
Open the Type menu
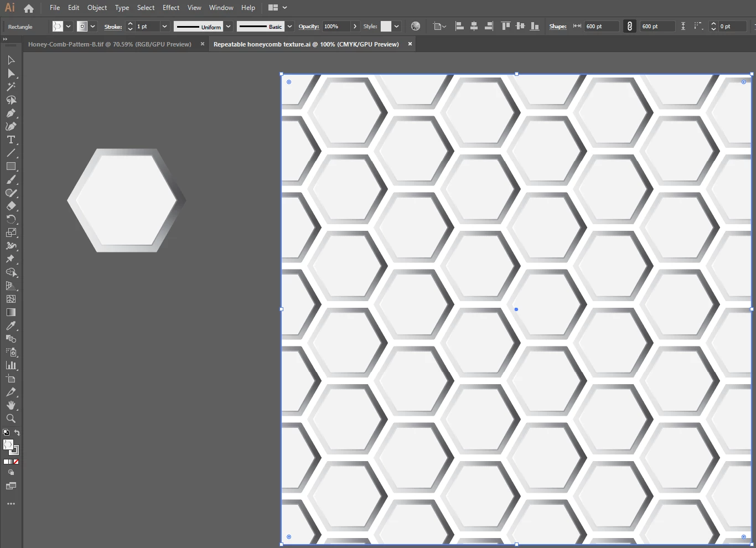tap(122, 8)
